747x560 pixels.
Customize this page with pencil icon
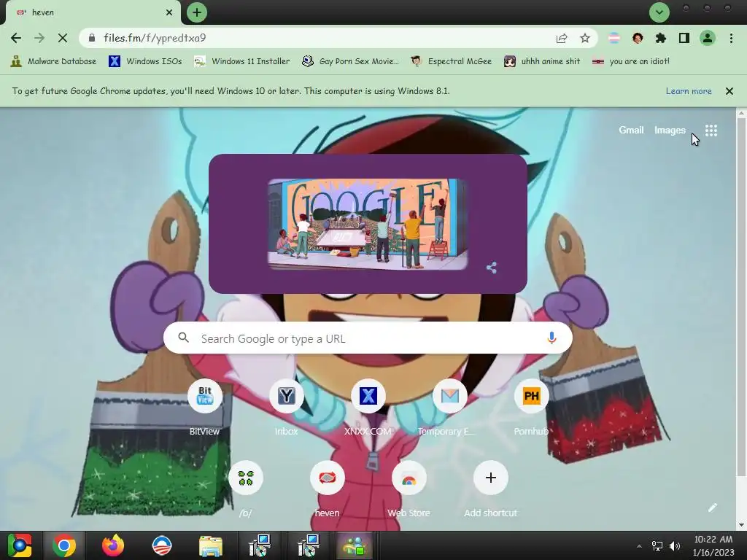(712, 507)
